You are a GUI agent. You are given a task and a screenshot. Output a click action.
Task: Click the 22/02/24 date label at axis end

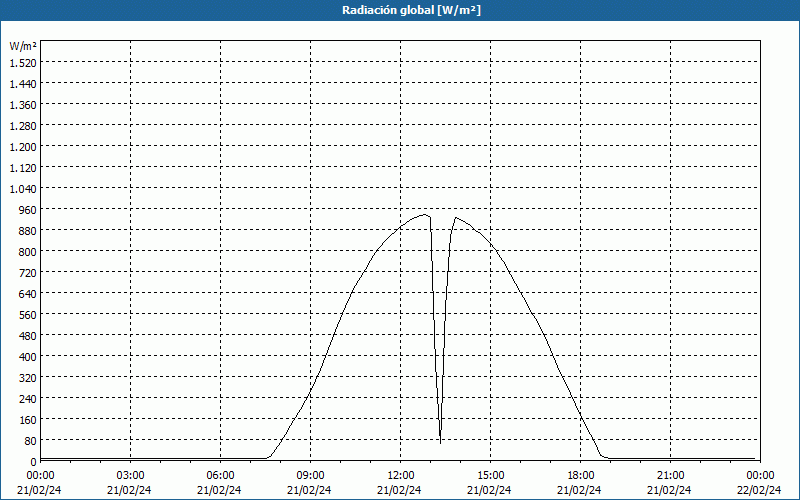click(759, 490)
